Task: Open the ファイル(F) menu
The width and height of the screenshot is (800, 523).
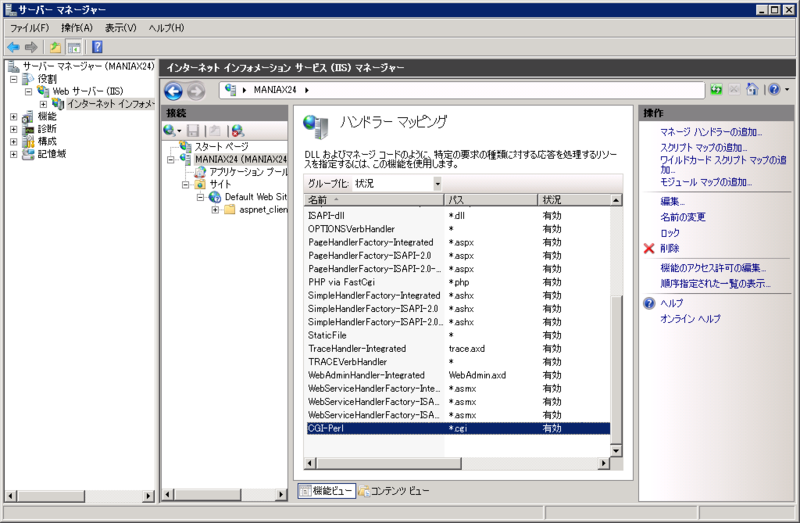Action: click(x=30, y=28)
